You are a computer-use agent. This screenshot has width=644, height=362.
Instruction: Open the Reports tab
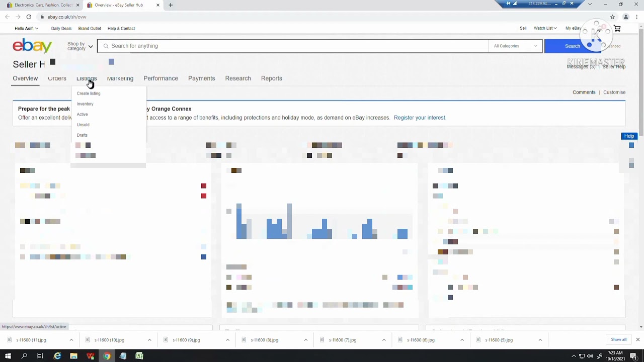pyautogui.click(x=271, y=78)
